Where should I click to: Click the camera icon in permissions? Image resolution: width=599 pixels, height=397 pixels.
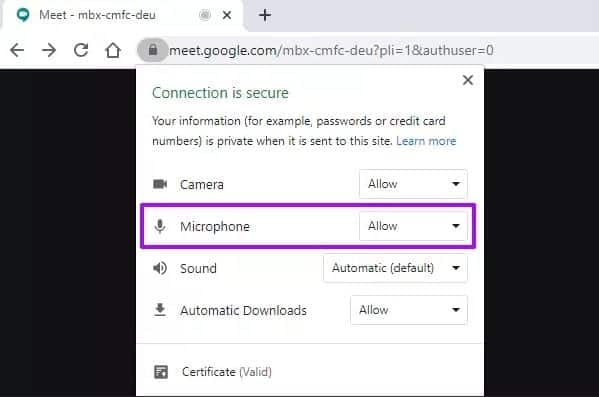160,184
